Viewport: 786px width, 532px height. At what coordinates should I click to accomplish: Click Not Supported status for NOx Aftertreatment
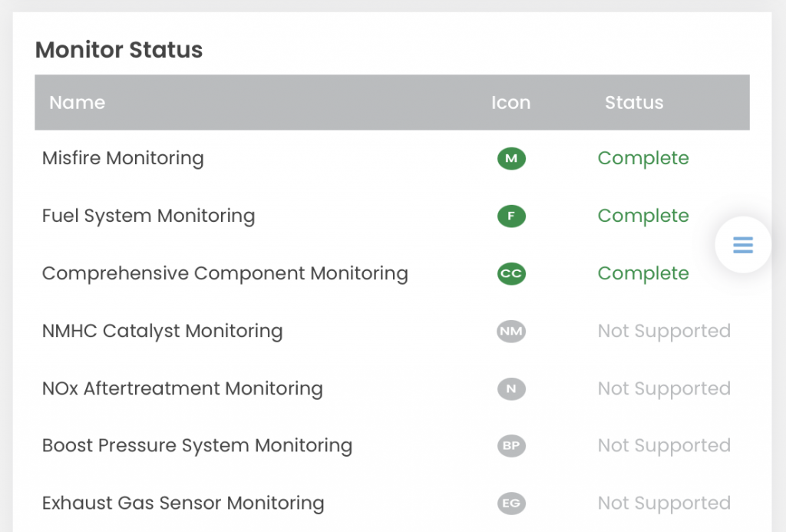pyautogui.click(x=664, y=388)
